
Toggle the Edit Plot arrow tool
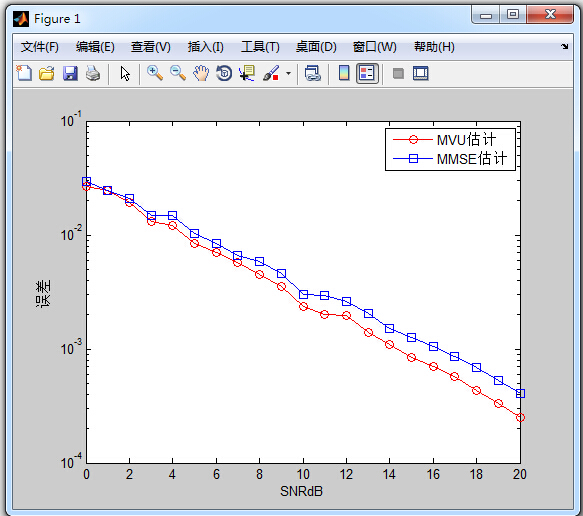coord(125,73)
